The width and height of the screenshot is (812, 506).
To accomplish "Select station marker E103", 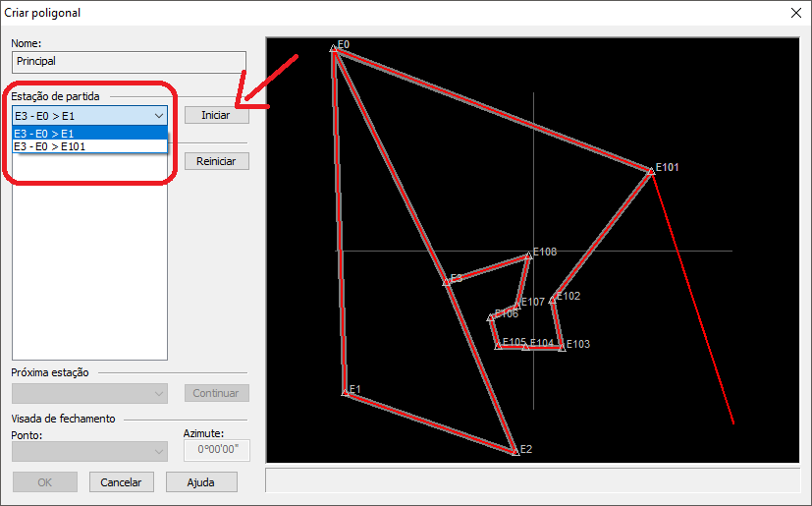I will pos(563,347).
